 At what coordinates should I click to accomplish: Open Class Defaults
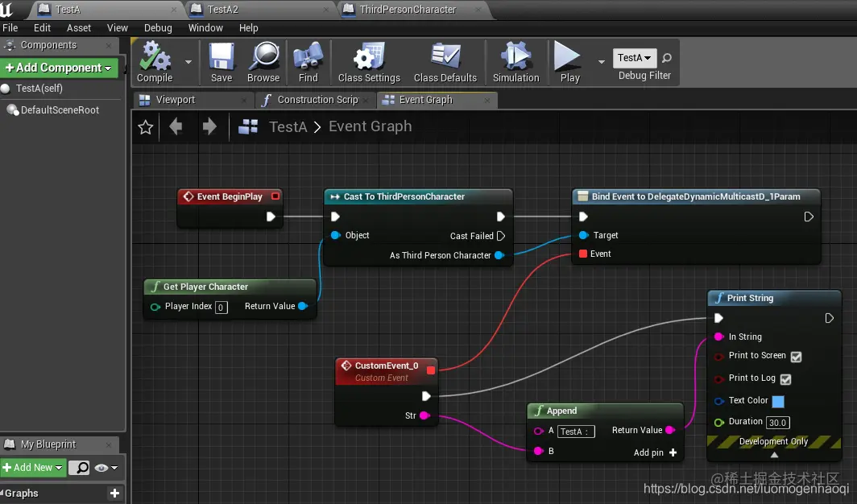(445, 62)
